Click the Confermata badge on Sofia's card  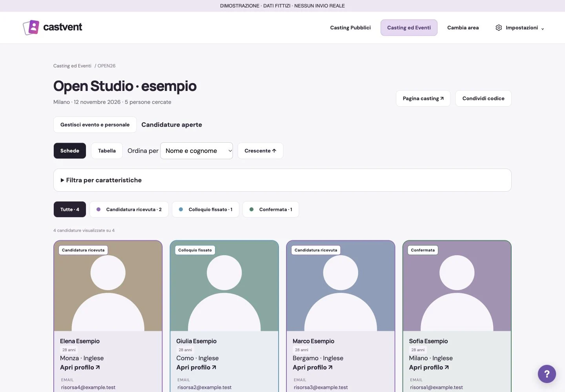423,250
